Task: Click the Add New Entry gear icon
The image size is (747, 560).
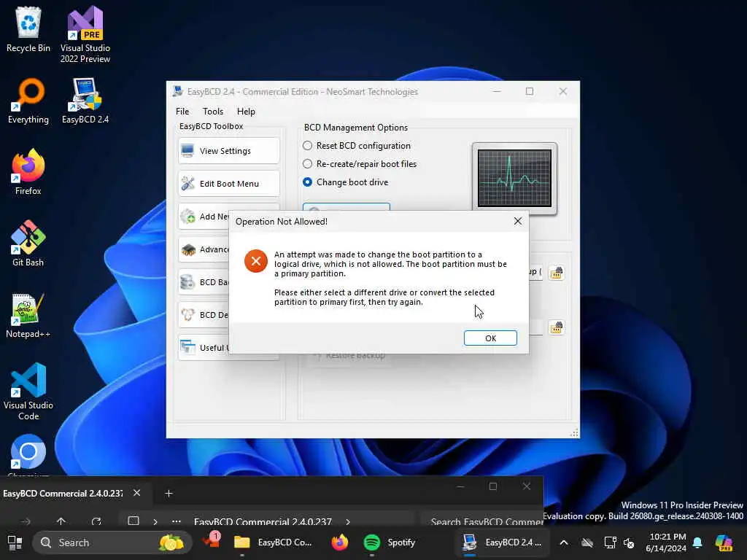Action: click(187, 217)
